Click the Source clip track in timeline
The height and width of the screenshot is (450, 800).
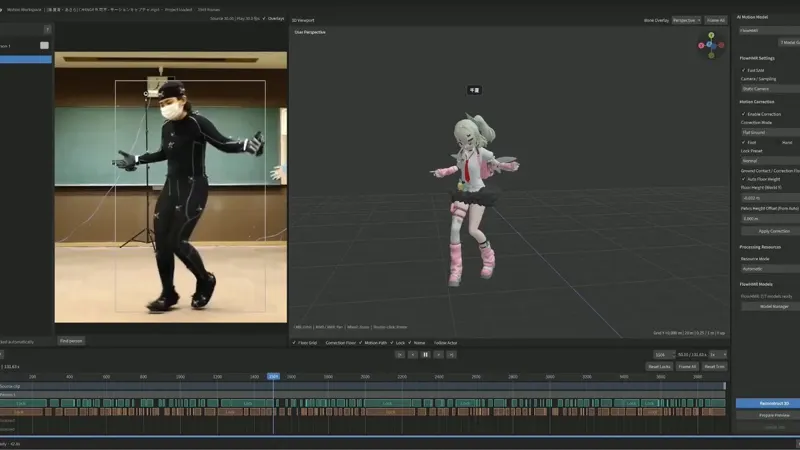[362, 386]
